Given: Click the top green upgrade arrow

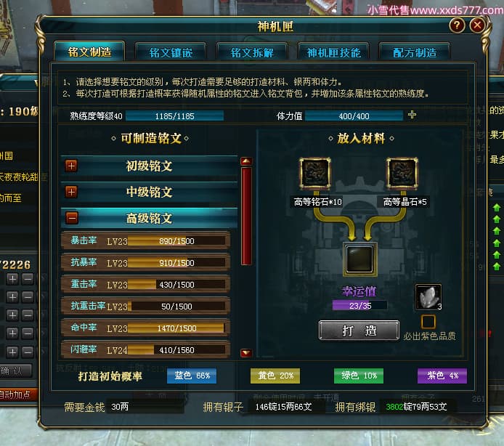Looking at the screenshot, I should 496,208.
